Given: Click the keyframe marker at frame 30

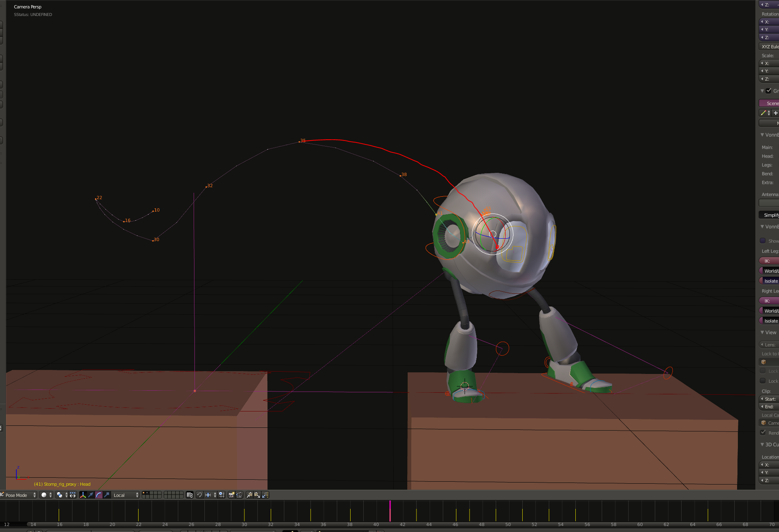Looking at the screenshot, I should click(x=244, y=514).
